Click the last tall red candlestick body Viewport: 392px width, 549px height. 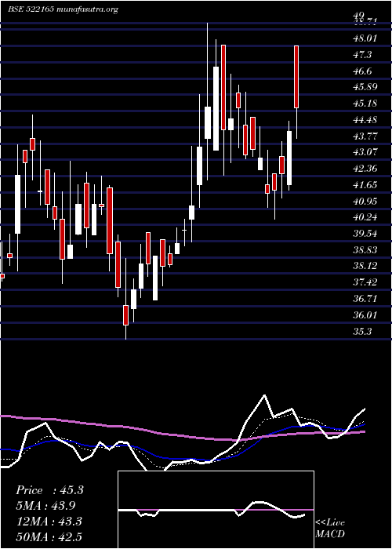tap(296, 77)
